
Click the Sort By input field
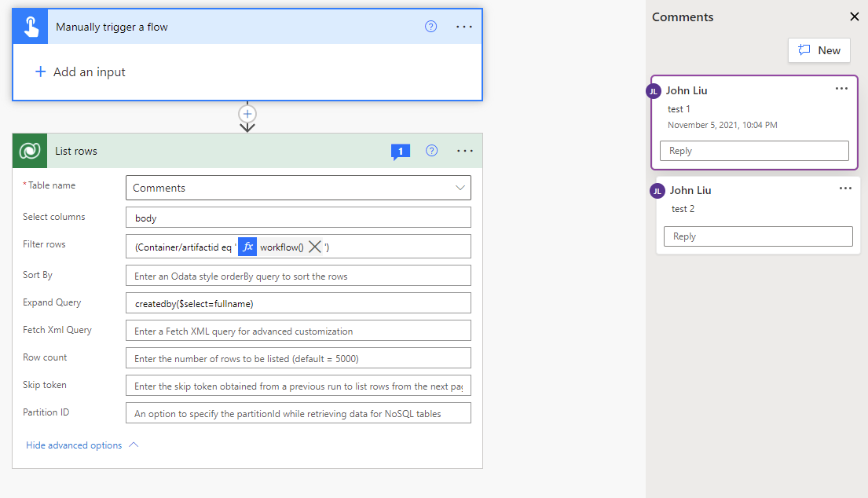click(298, 276)
